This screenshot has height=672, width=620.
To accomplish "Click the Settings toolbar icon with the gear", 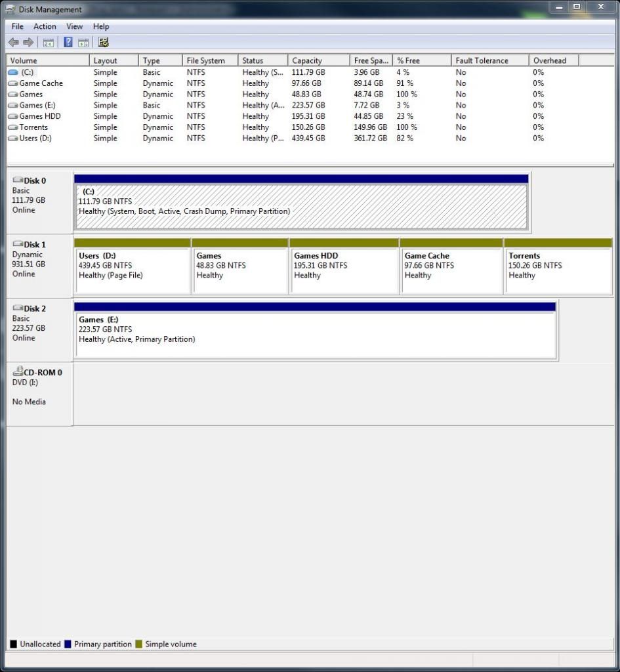I will click(x=103, y=42).
